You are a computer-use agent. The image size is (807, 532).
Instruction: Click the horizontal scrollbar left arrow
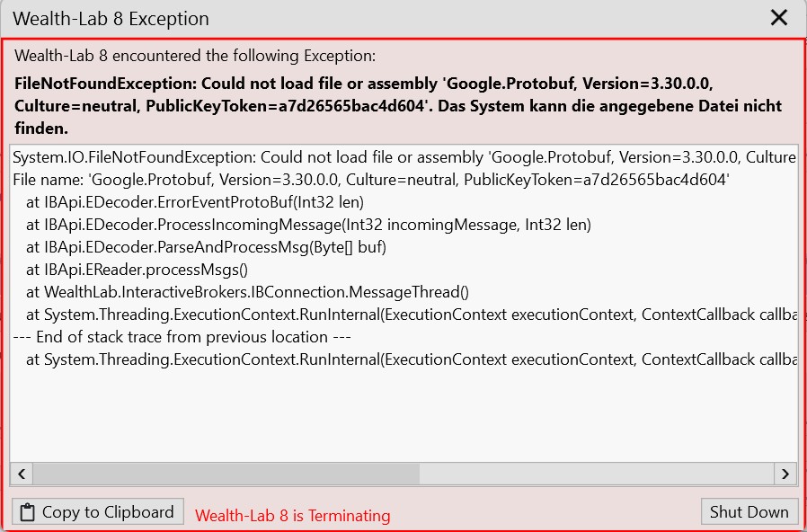(x=22, y=473)
